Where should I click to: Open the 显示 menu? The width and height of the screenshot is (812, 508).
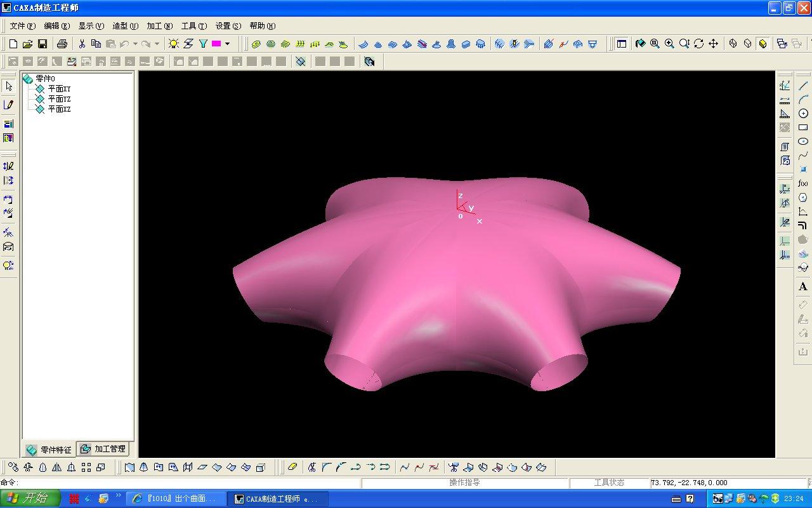(91, 26)
